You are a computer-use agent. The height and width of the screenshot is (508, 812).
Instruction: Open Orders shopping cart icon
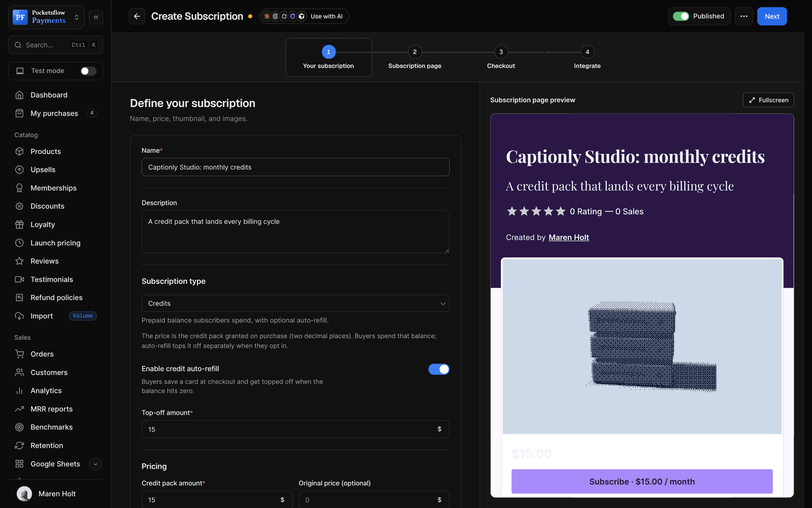pyautogui.click(x=19, y=354)
